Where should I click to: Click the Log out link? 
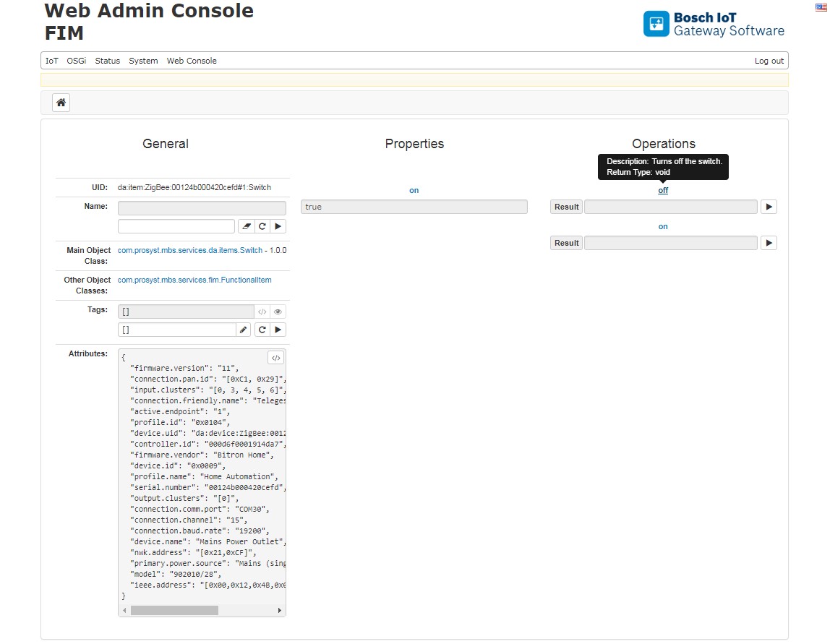769,61
